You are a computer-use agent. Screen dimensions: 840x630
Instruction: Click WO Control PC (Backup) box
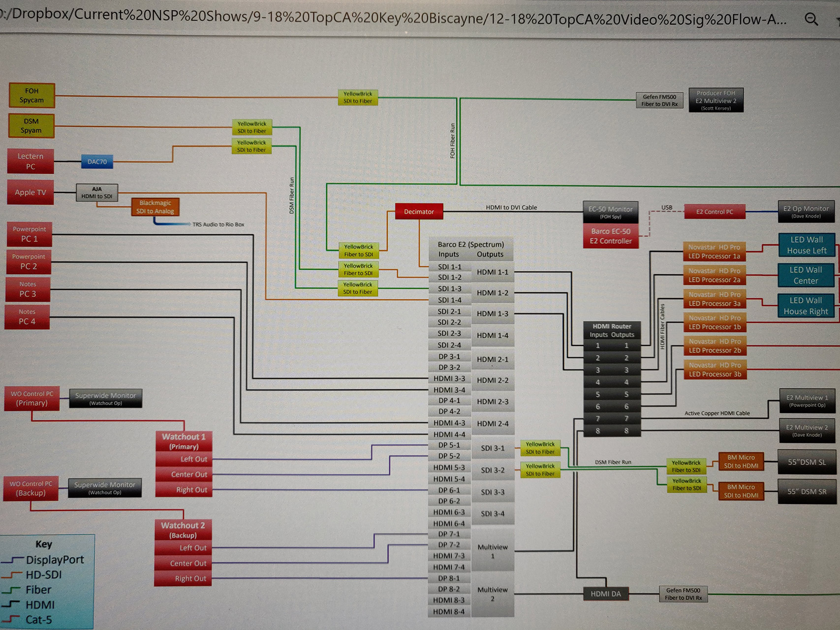click(x=31, y=488)
